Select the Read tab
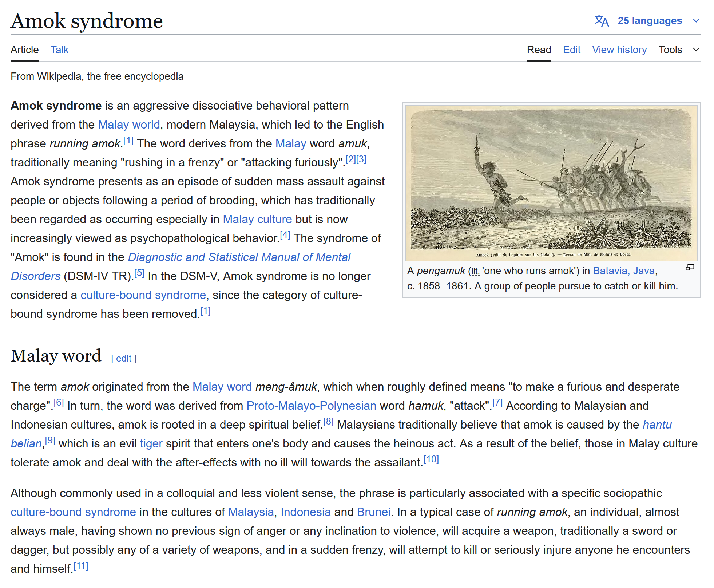The image size is (714, 588). pyautogui.click(x=539, y=50)
